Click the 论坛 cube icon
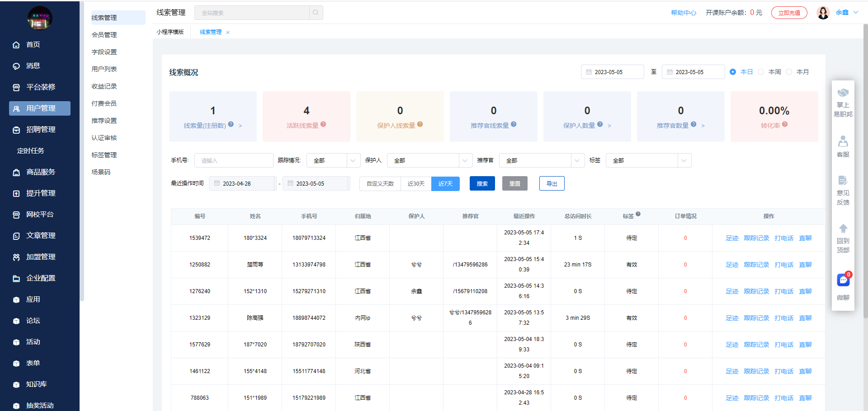Viewport: 868px width, 411px height. [16, 321]
